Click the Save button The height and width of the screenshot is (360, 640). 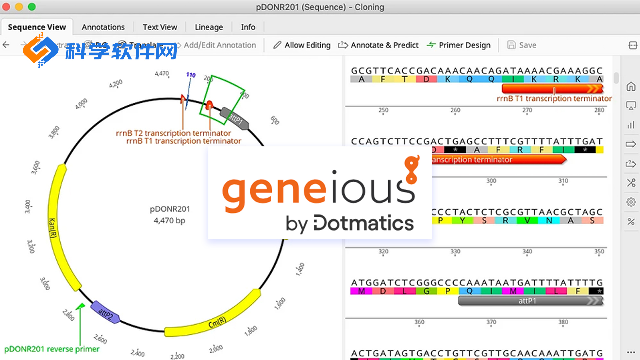pos(521,45)
